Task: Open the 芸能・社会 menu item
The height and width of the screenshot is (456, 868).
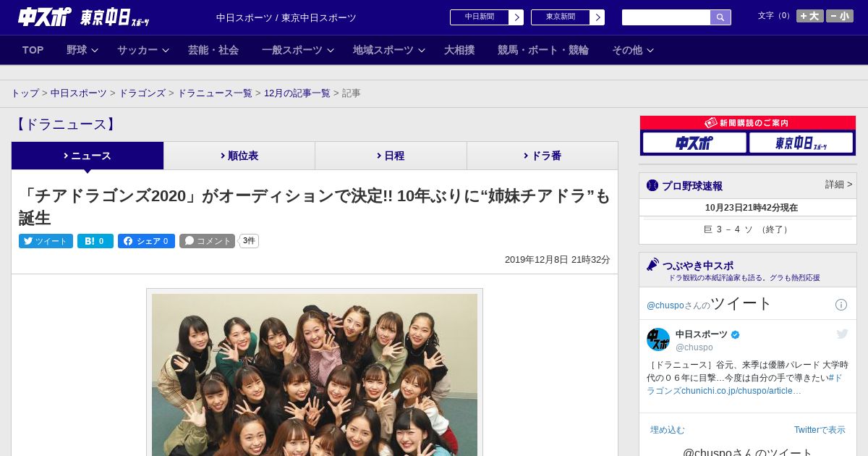Action: coord(213,50)
